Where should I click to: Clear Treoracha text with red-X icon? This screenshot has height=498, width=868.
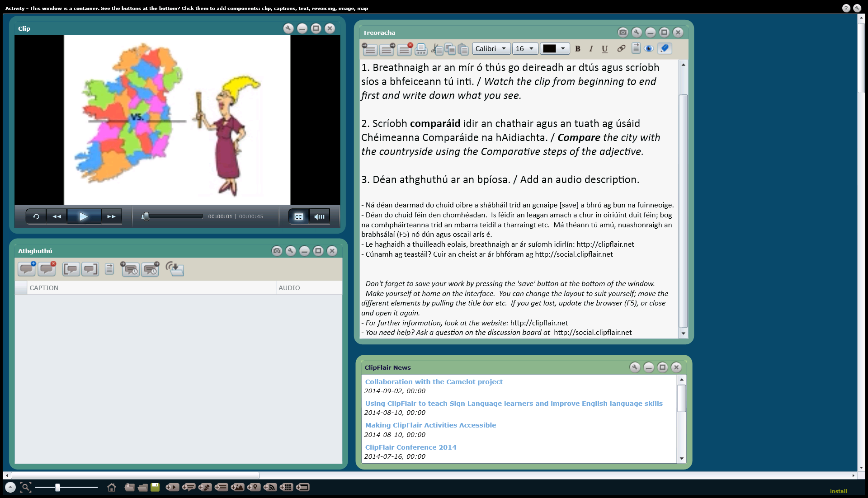point(405,49)
